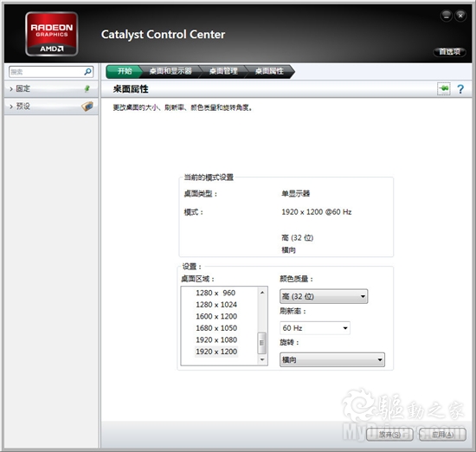Go to the 开始 breadcrumb tab
Screen dimensions: 476x452
125,71
